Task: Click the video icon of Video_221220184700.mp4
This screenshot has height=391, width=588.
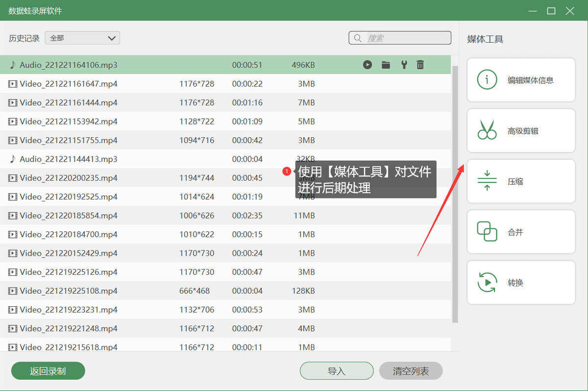Action: [x=13, y=234]
